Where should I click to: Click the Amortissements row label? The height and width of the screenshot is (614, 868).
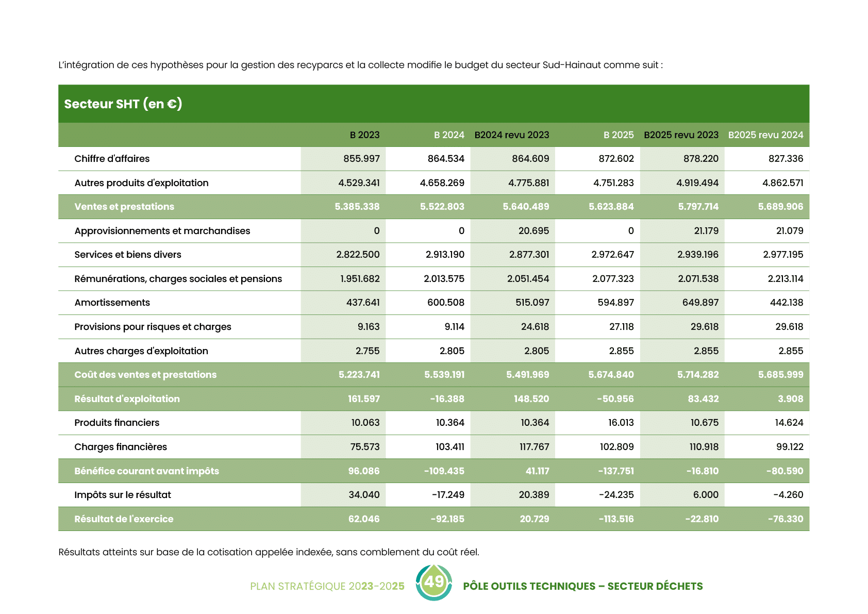click(x=112, y=303)
